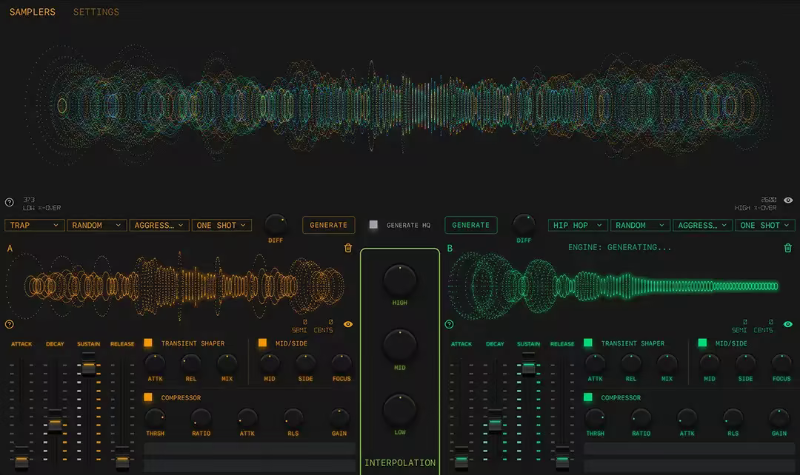The image size is (800, 475).
Task: Open the Hip Hop genre dropdown
Action: click(x=578, y=225)
